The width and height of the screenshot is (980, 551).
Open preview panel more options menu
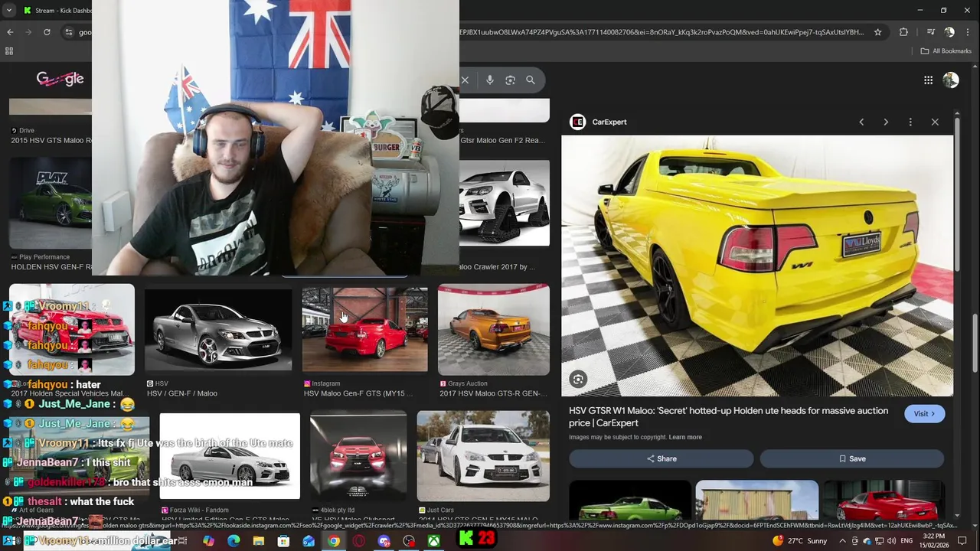[910, 122]
